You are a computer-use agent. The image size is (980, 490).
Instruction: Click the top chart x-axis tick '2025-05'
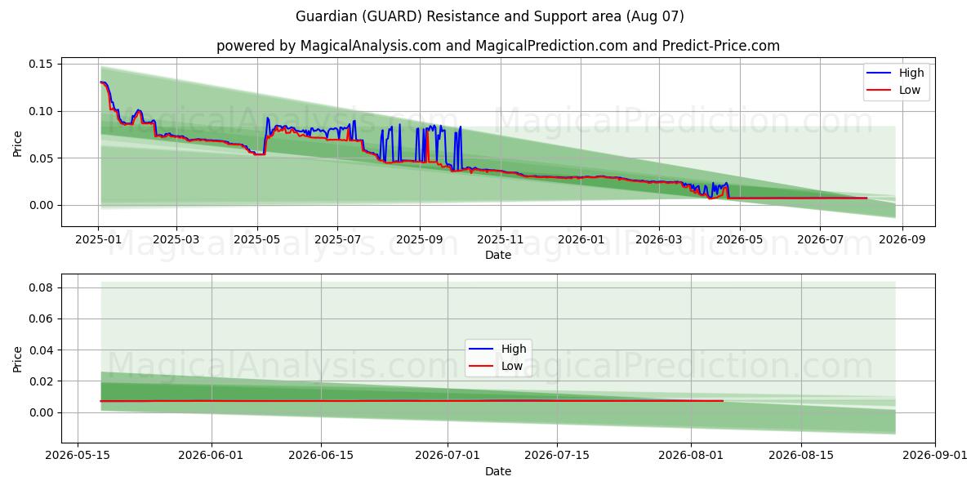(x=257, y=240)
